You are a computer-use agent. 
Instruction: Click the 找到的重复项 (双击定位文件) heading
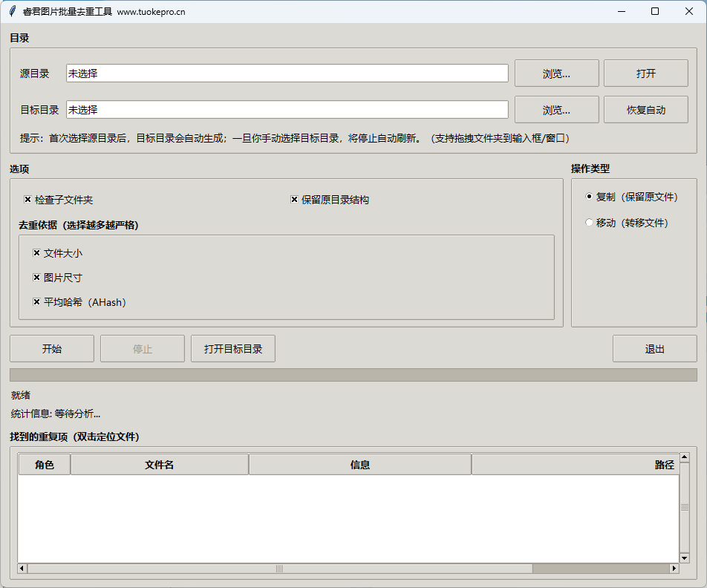point(74,437)
